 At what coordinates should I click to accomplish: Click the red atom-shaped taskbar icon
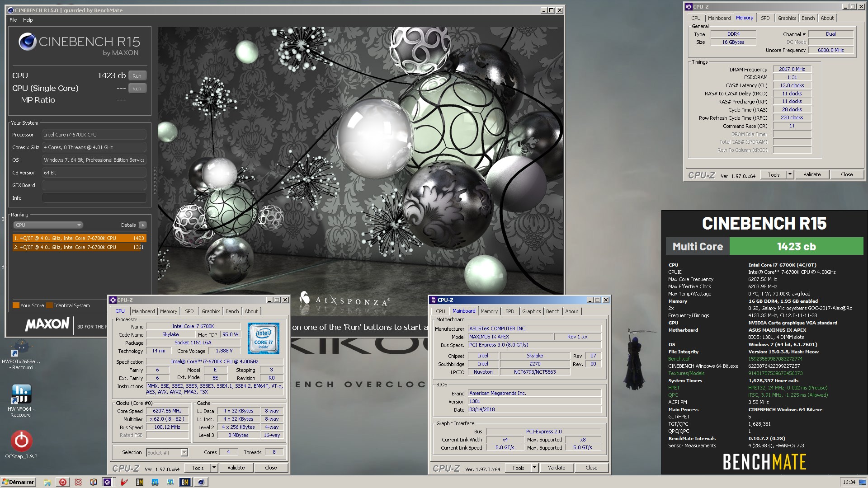[x=78, y=482]
